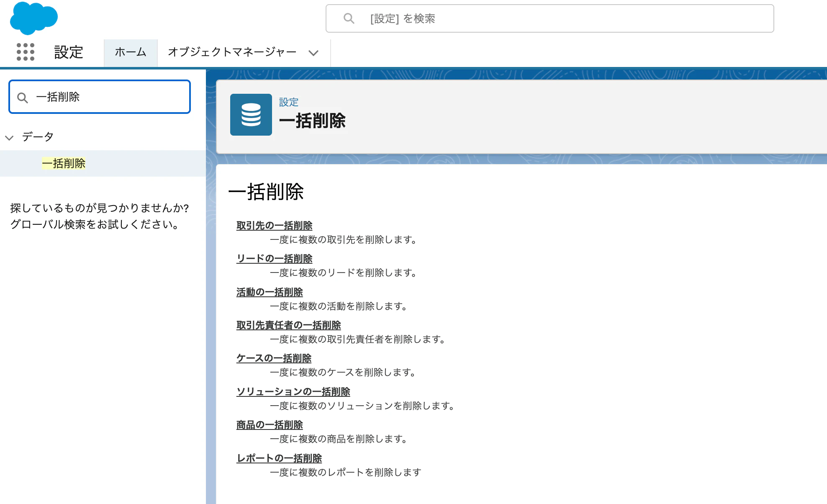Click the blue database icon beside 一括削除

[x=251, y=115]
